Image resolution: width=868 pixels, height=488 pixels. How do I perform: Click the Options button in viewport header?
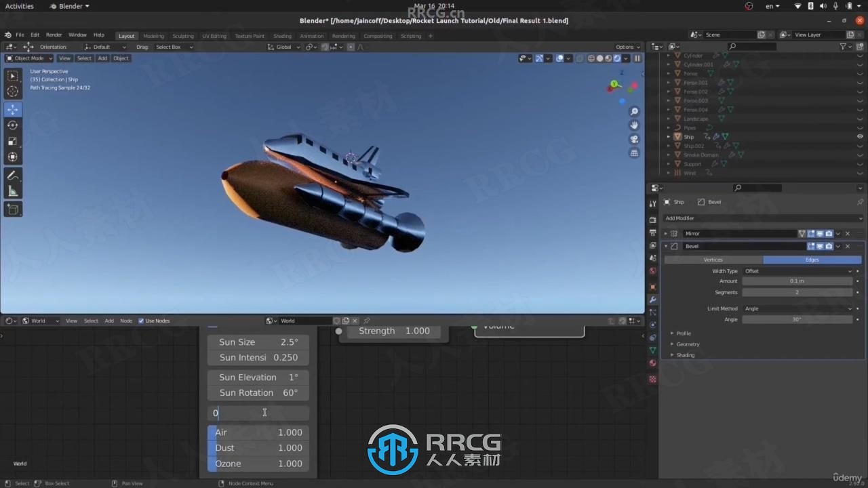tap(628, 47)
